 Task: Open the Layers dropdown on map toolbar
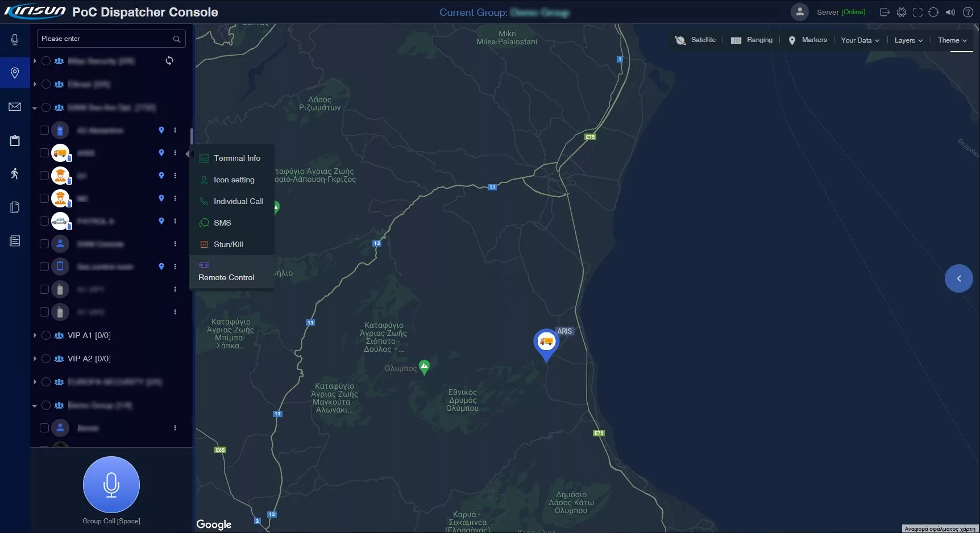[x=908, y=40]
